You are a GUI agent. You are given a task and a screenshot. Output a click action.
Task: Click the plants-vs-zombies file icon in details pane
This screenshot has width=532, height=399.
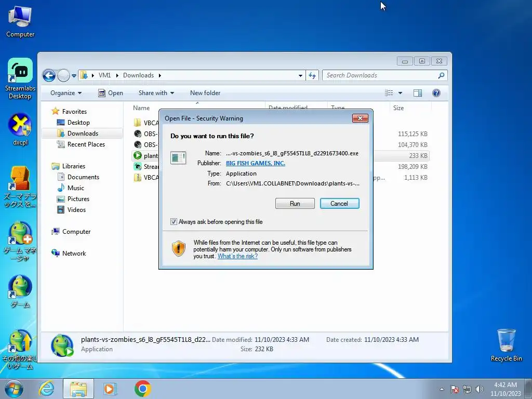(x=62, y=345)
